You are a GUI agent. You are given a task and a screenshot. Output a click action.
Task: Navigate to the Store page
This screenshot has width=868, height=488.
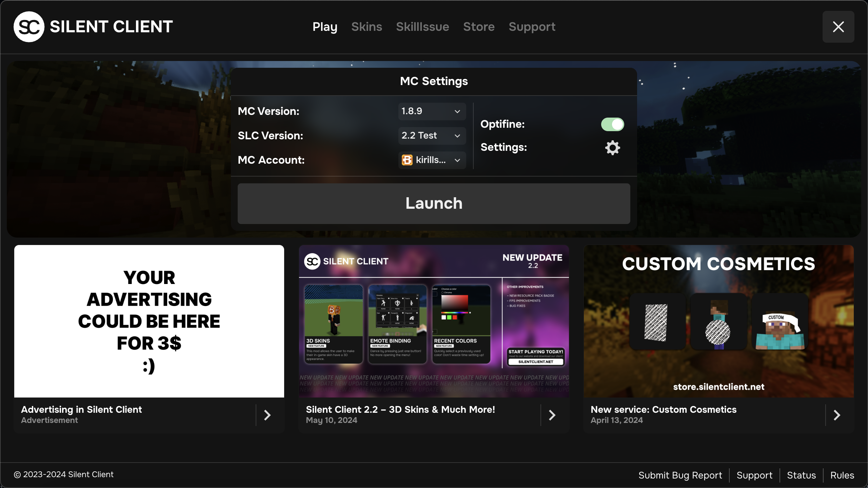479,27
